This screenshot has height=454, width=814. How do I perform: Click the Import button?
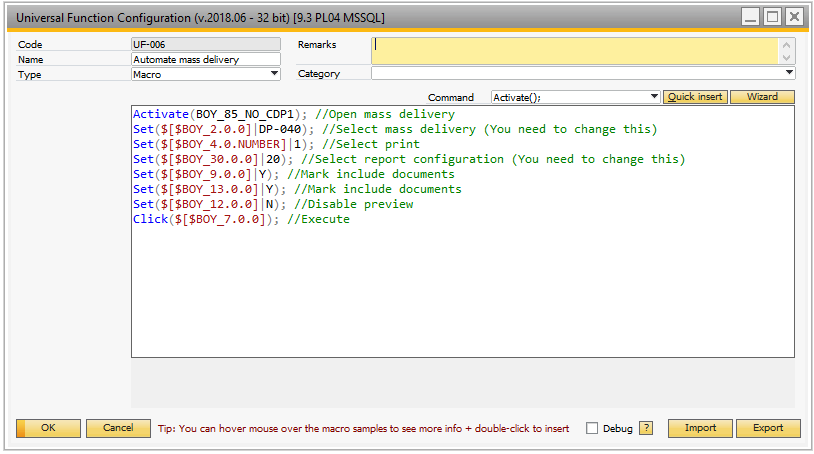click(x=700, y=428)
